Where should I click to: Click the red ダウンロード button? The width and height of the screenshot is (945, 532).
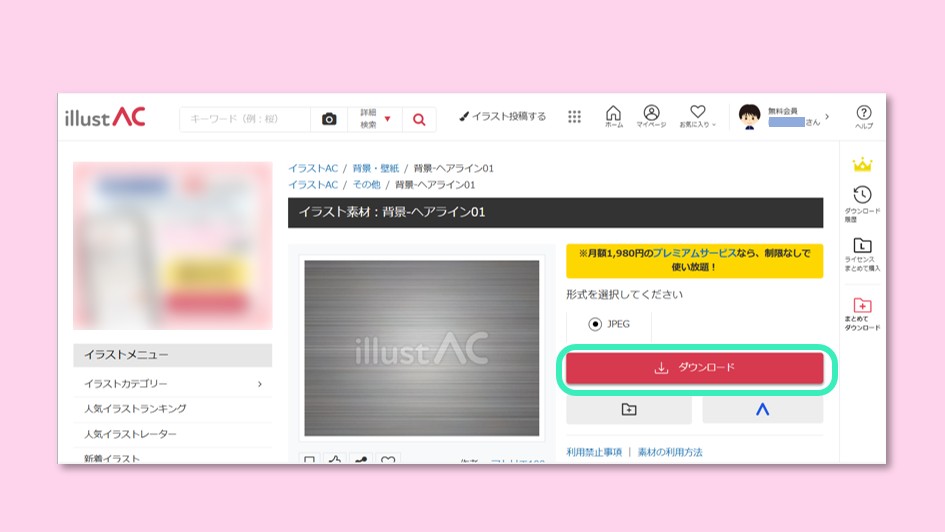pyautogui.click(x=694, y=368)
